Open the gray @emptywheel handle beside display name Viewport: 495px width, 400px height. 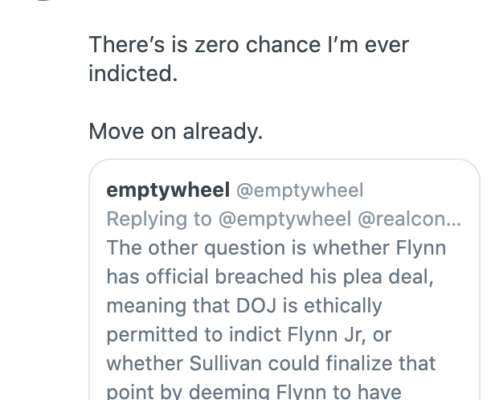pyautogui.click(x=300, y=190)
